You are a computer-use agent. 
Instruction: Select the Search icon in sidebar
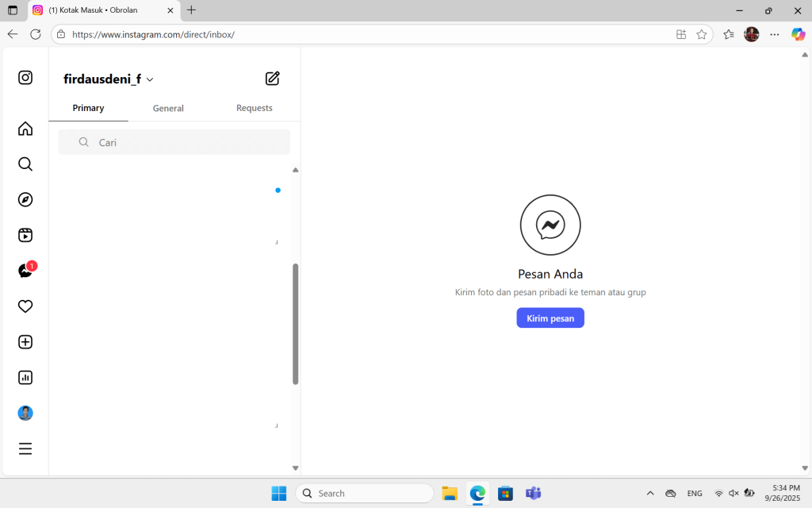click(25, 164)
